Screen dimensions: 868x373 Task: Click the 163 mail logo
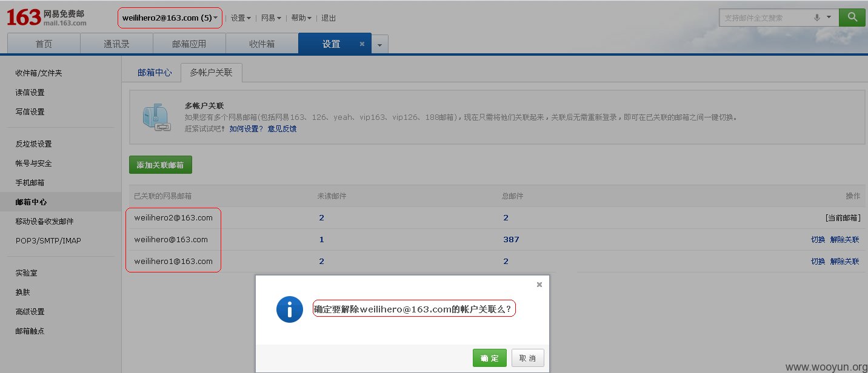pos(46,18)
